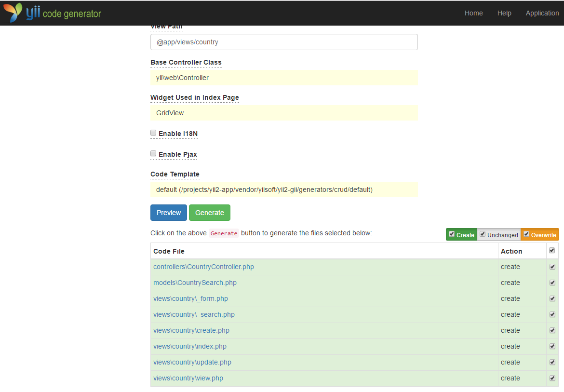Image resolution: width=564 pixels, height=392 pixels.
Task: Uncheck the views\country\view.php row checkbox
Action: coord(552,378)
